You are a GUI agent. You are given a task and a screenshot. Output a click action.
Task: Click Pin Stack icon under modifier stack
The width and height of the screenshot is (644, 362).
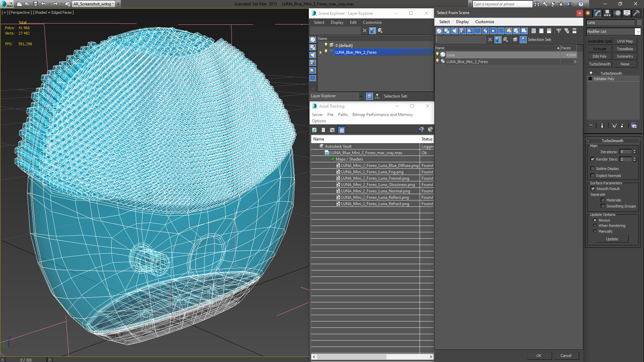(591, 126)
